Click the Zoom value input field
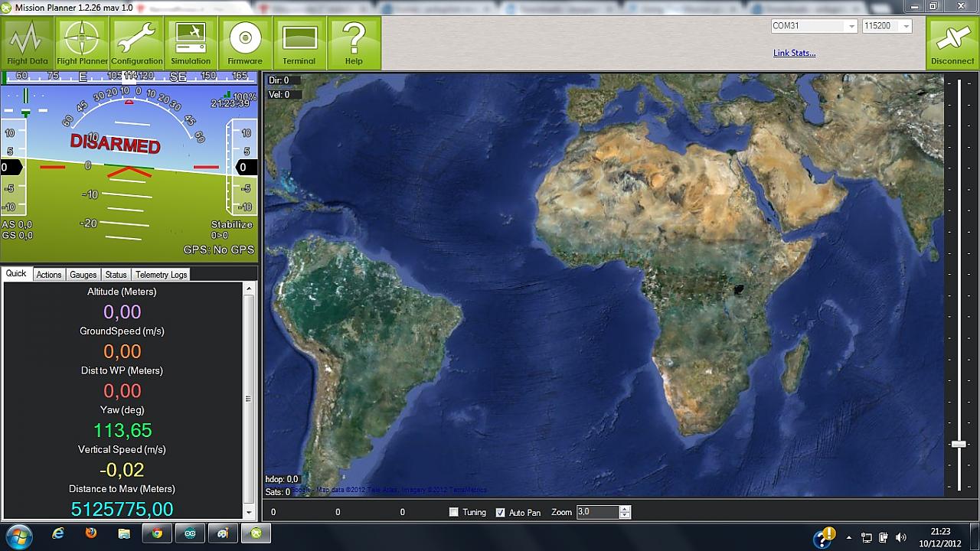The image size is (980, 551). [596, 512]
